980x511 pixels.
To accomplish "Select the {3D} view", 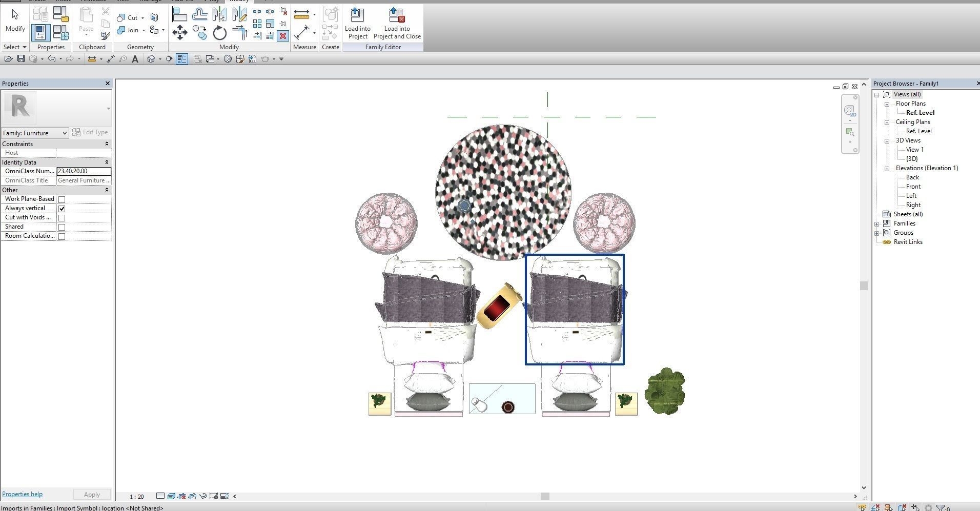I will [912, 159].
